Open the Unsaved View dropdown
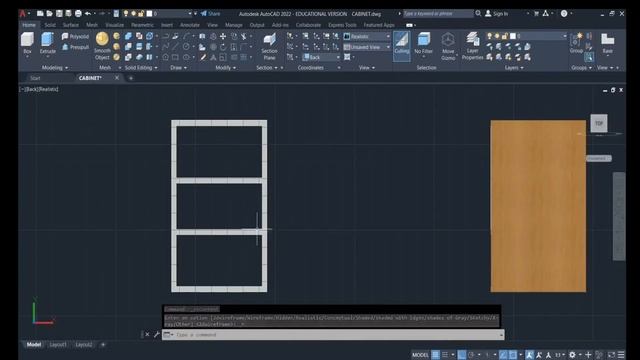Screen dimensions: 640x360 [367, 47]
